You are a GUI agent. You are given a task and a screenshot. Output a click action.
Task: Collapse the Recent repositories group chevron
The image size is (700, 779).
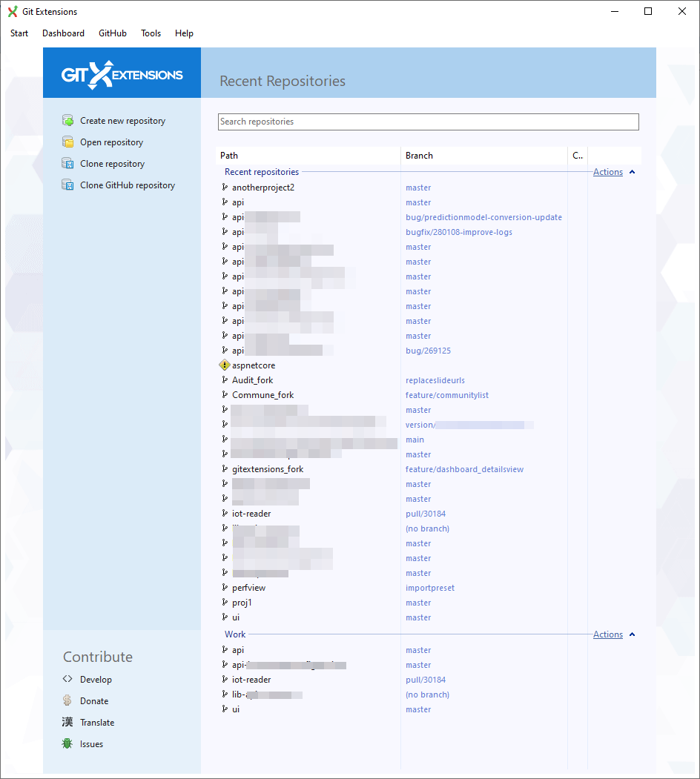632,172
